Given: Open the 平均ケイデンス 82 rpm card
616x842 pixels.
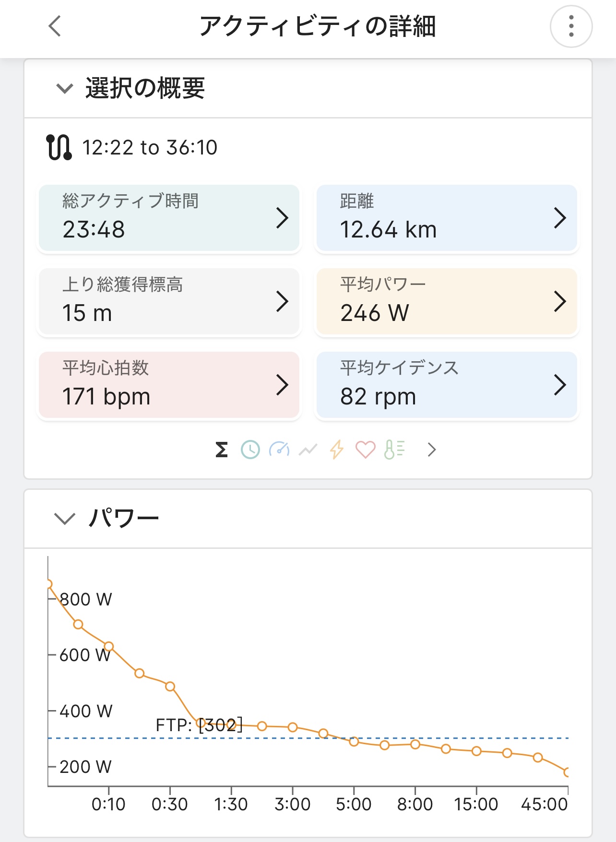Looking at the screenshot, I should (x=446, y=385).
